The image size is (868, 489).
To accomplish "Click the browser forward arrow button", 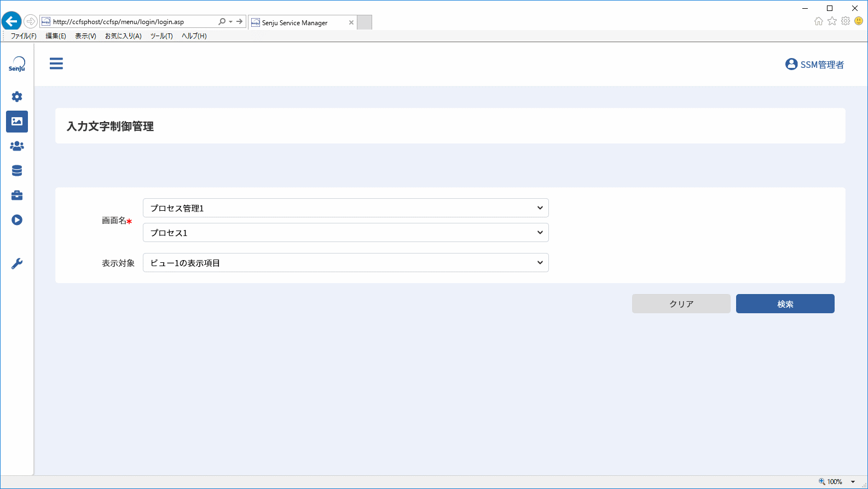I will tap(31, 21).
